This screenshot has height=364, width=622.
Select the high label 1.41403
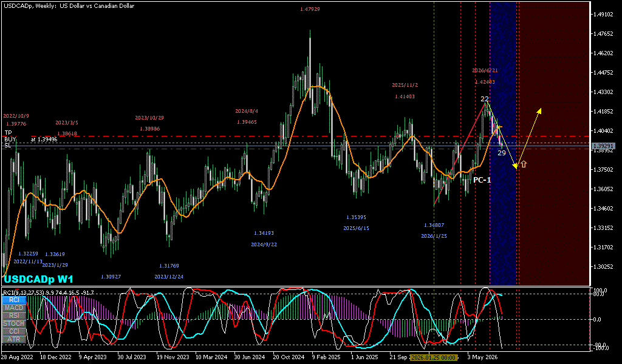point(405,96)
